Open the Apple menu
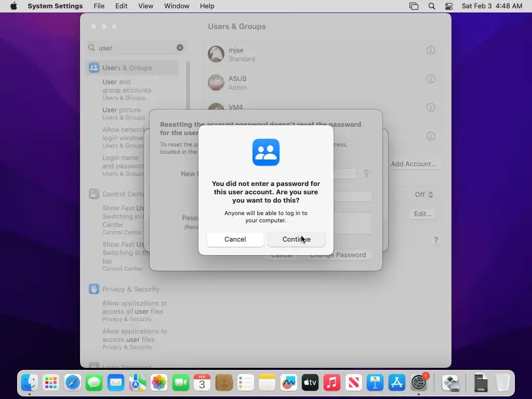The image size is (532, 399). [x=14, y=6]
